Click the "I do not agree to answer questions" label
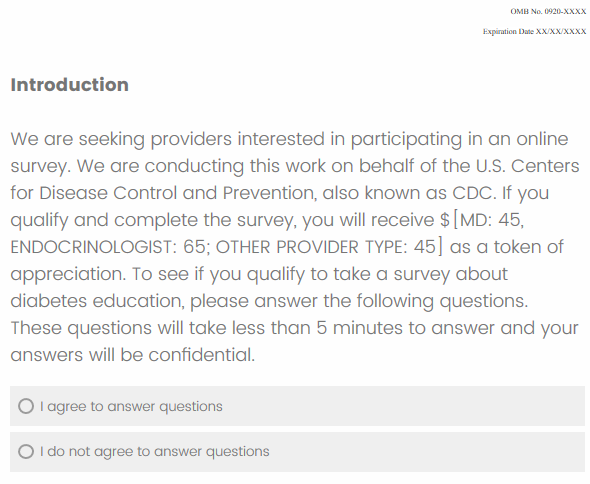This screenshot has width=590, height=484. coord(155,452)
